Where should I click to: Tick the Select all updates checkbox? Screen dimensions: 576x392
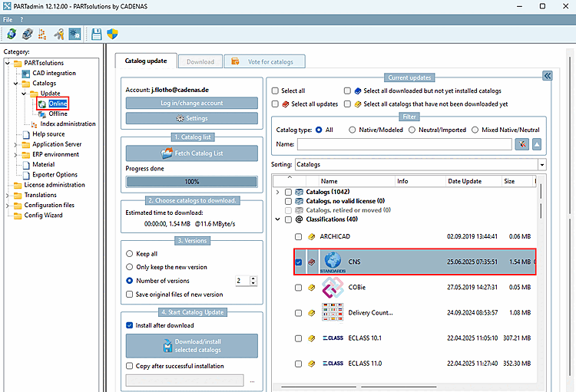pos(275,104)
